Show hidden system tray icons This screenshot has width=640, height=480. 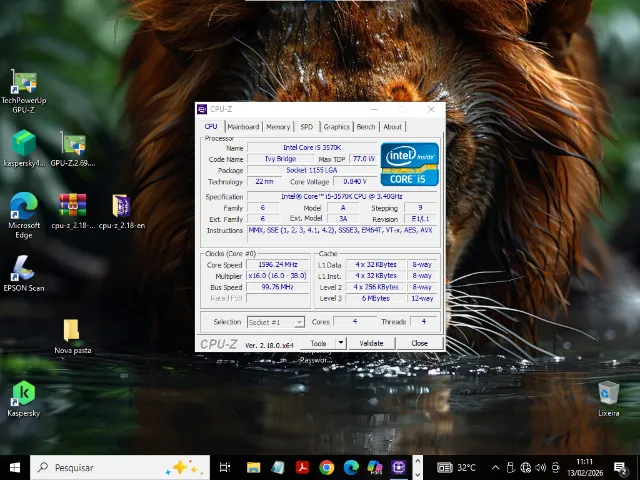point(495,467)
